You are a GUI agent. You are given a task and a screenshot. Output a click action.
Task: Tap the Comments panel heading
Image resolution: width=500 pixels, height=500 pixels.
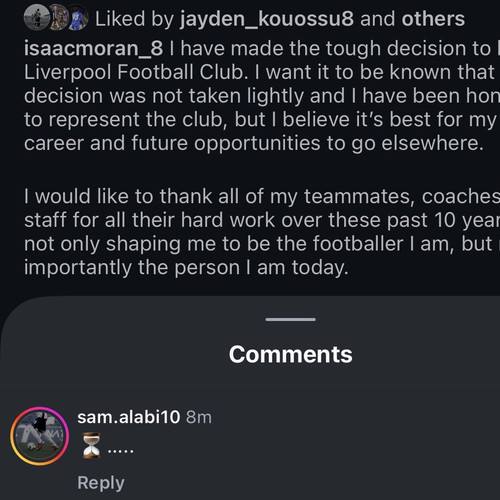point(291,354)
